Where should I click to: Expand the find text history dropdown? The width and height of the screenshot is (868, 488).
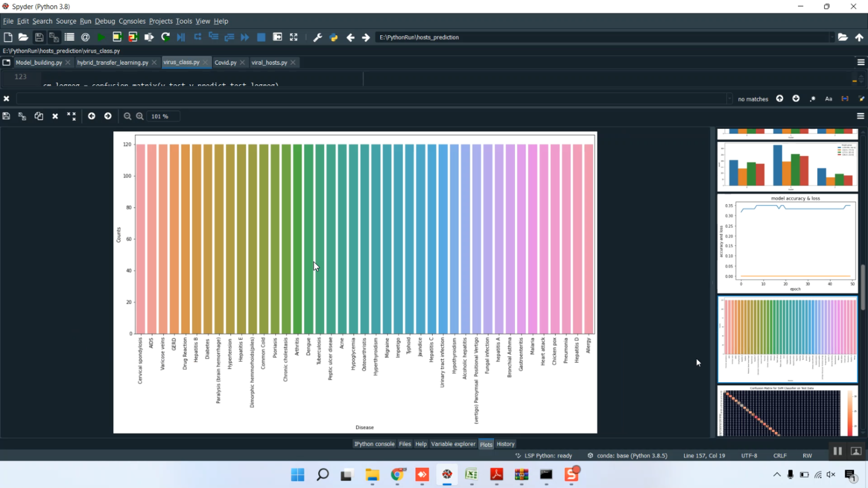[729, 99]
